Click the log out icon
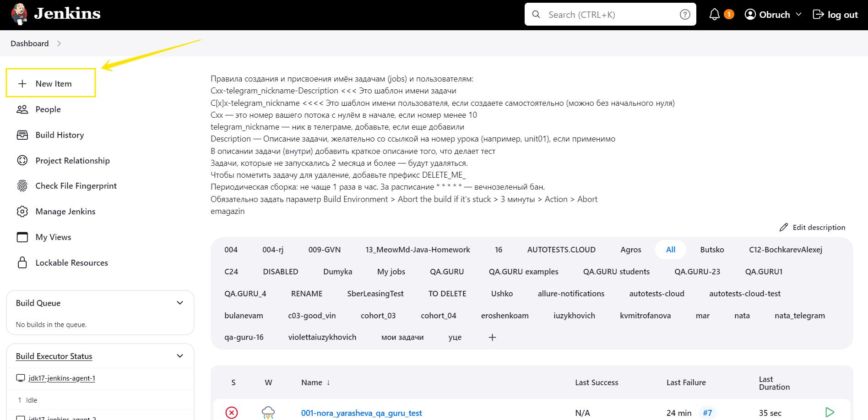 [x=818, y=15]
